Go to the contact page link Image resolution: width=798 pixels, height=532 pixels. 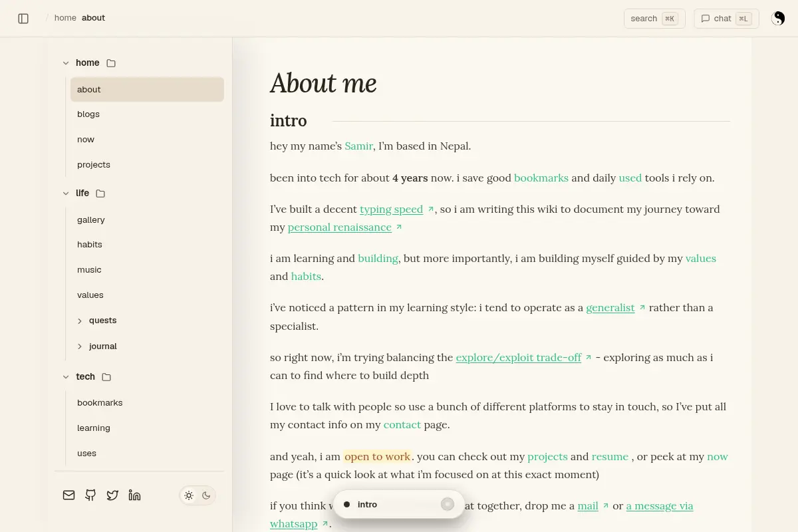(x=402, y=424)
